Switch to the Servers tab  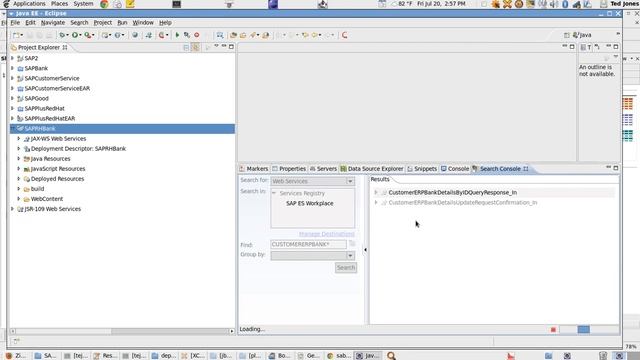tap(323, 169)
